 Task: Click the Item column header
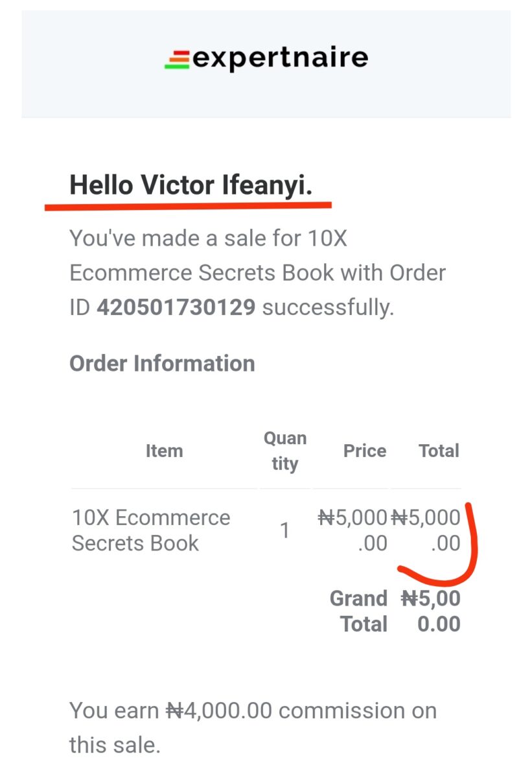pos(164,451)
